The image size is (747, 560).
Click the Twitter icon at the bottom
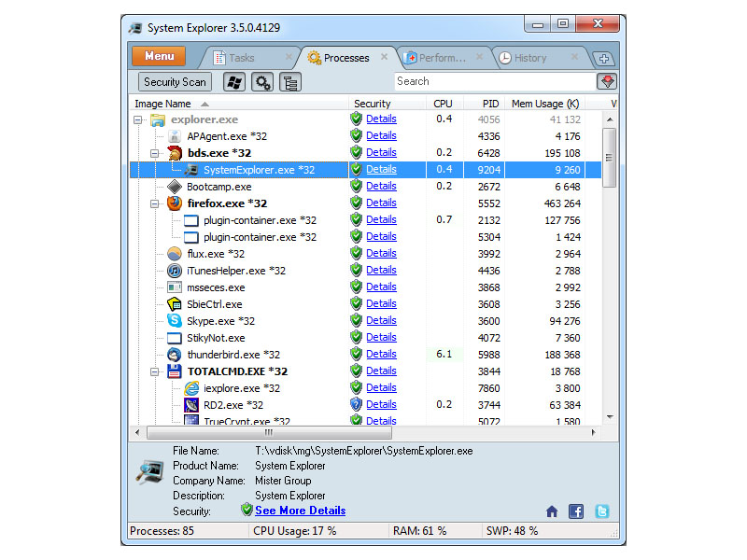coord(602,511)
